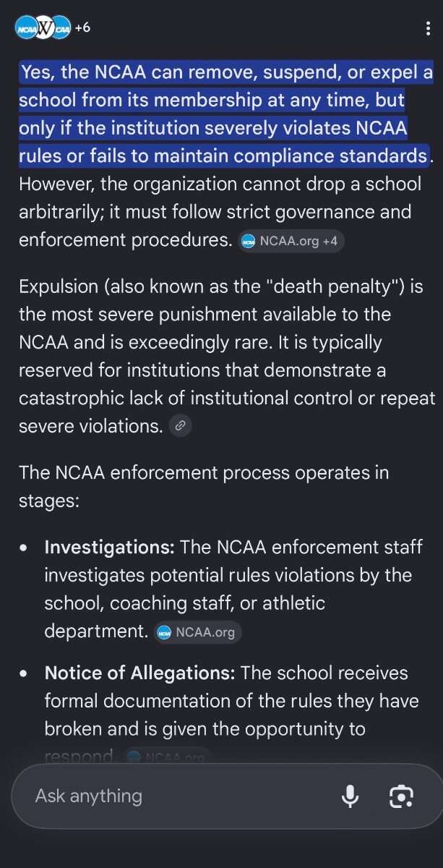Open Google Lens camera search icon
The width and height of the screenshot is (443, 868).
pyautogui.click(x=401, y=796)
